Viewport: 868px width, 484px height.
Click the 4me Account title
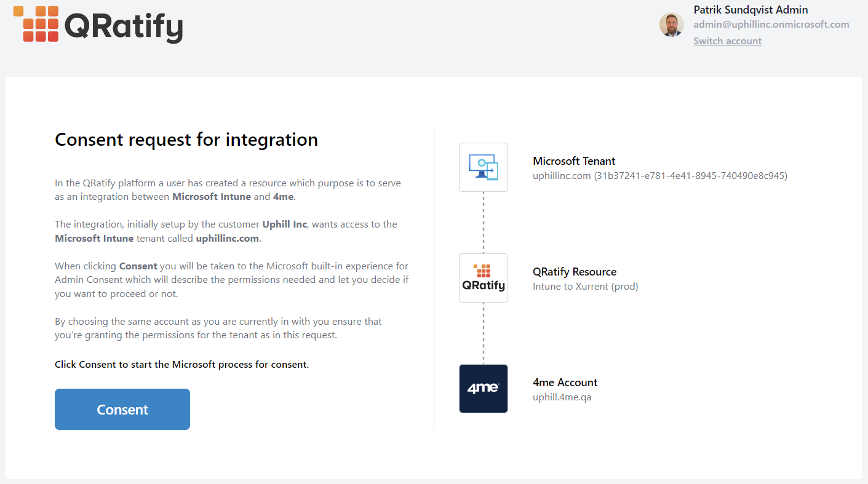pyautogui.click(x=565, y=383)
